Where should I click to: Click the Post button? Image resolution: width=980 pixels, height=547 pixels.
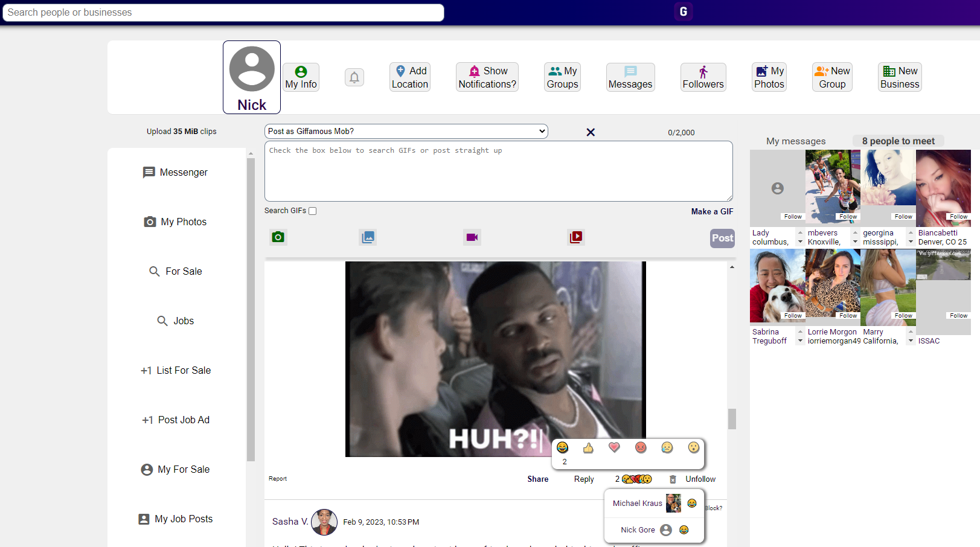tap(722, 238)
